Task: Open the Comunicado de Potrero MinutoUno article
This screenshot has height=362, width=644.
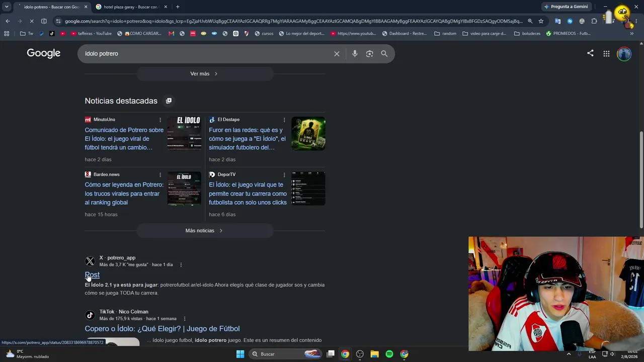Action: 124,139
